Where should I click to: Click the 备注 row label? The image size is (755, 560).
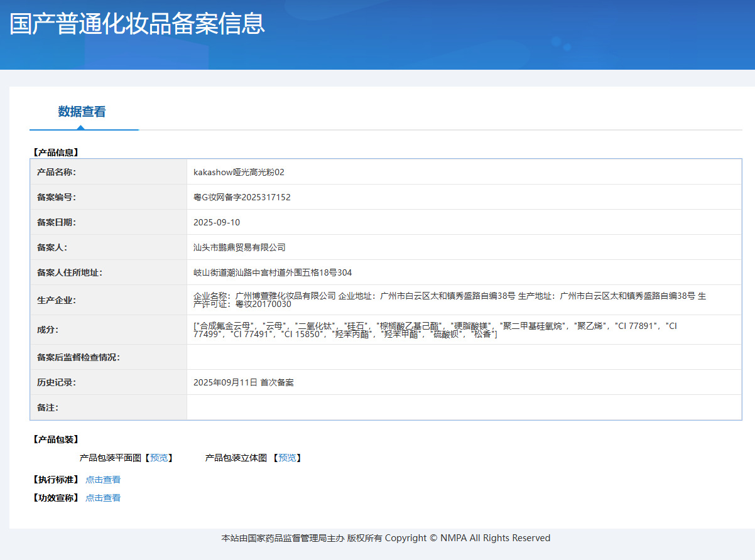click(x=47, y=407)
